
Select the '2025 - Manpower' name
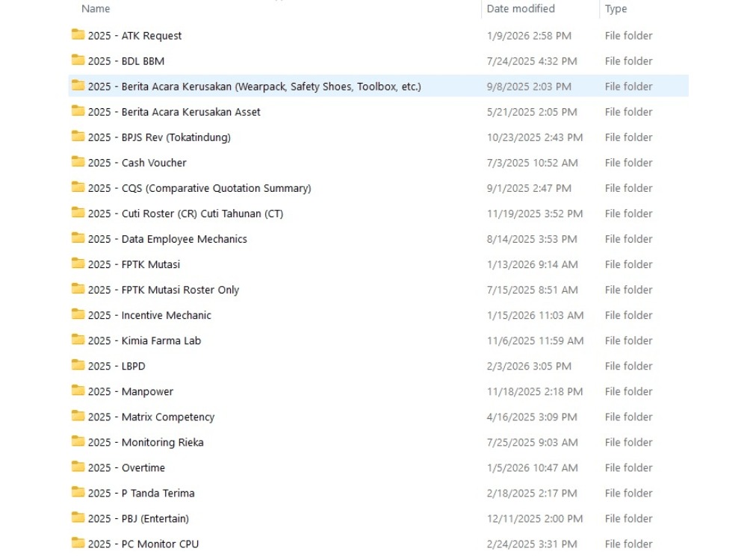pos(131,391)
